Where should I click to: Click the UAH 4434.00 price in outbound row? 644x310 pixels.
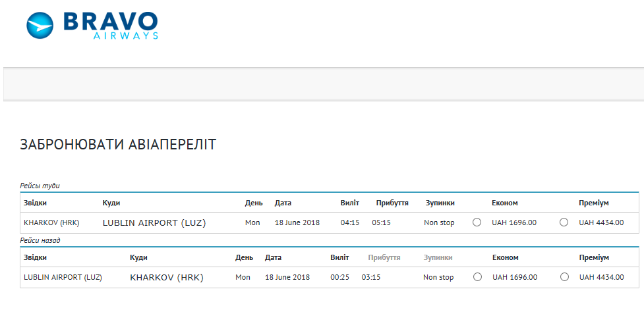coord(601,222)
